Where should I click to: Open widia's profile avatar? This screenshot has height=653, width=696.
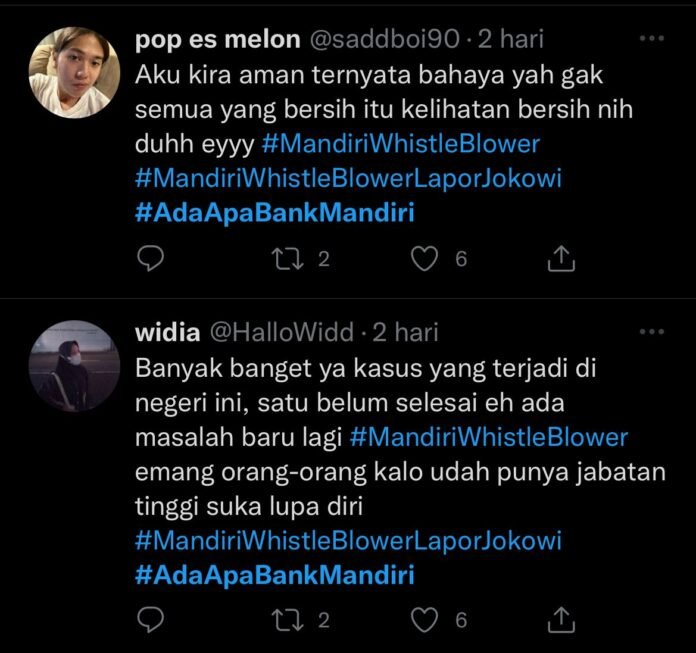pyautogui.click(x=74, y=366)
